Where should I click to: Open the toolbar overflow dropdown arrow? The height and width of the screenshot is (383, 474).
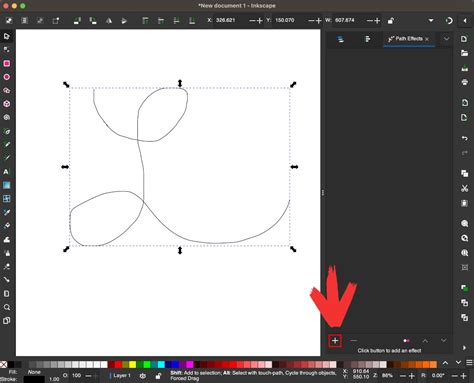[x=431, y=21]
